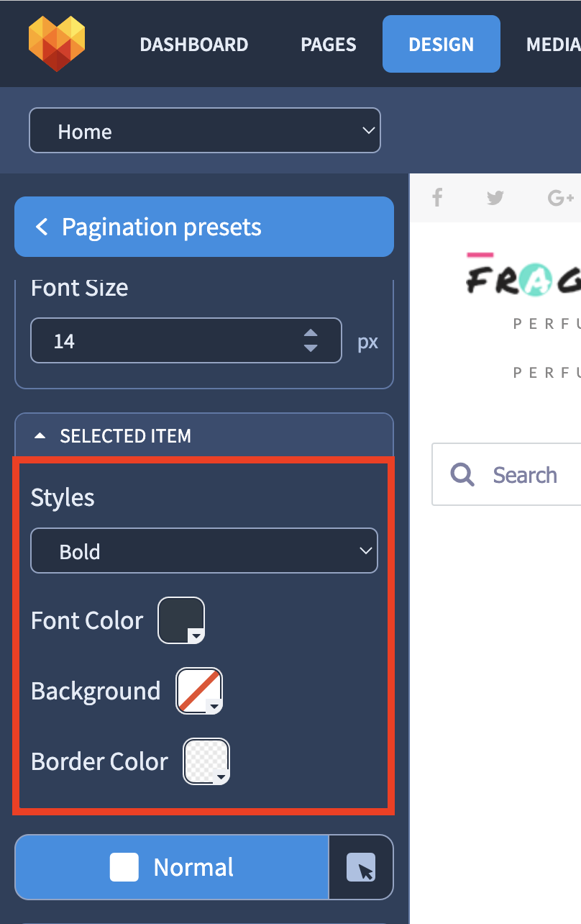The width and height of the screenshot is (581, 924).
Task: Increase Font Size with up arrow
Action: click(x=311, y=333)
